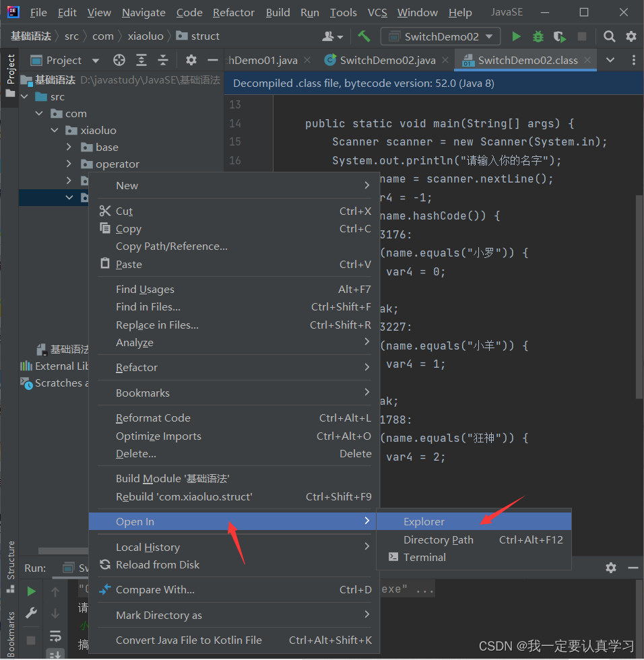Select Paste from context menu
644x660 pixels.
[x=234, y=264]
